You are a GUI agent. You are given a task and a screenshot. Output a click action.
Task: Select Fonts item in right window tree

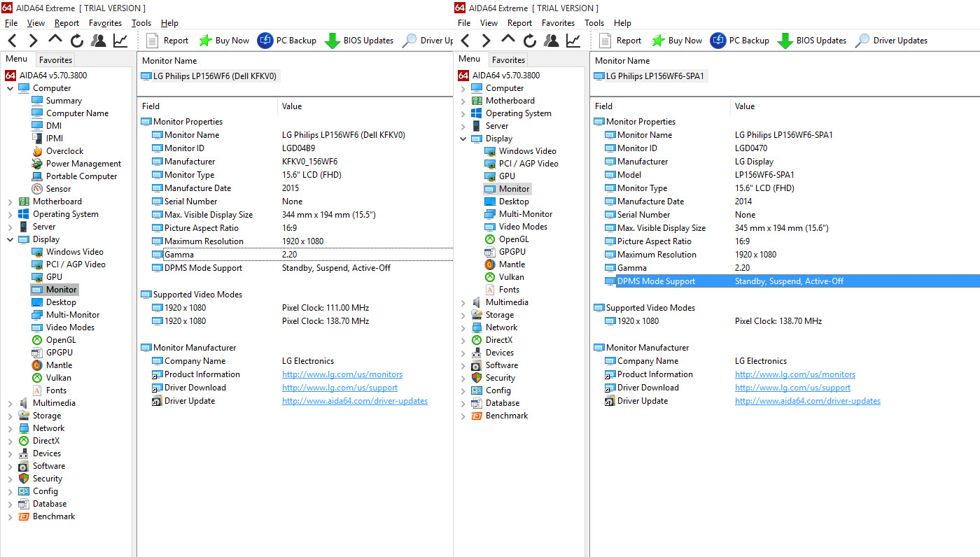coord(509,290)
